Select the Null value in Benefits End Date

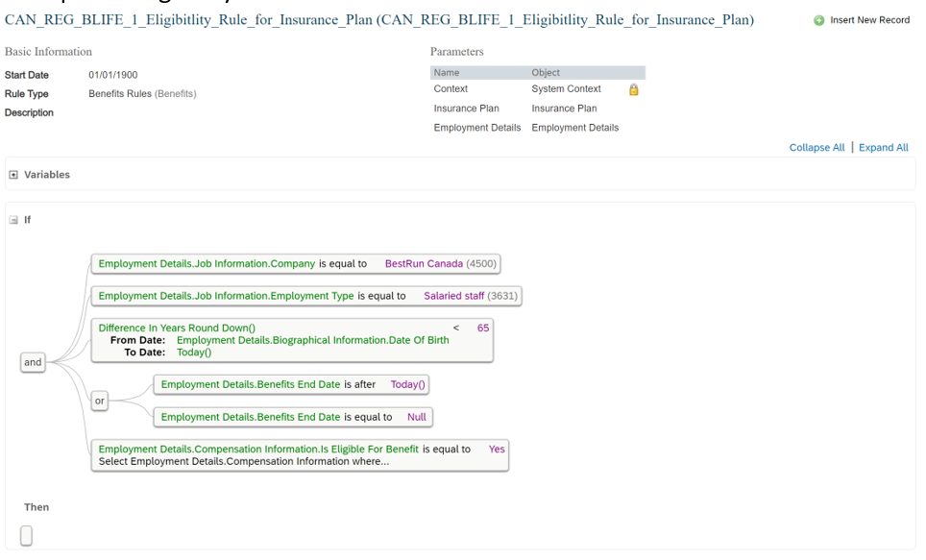[416, 417]
